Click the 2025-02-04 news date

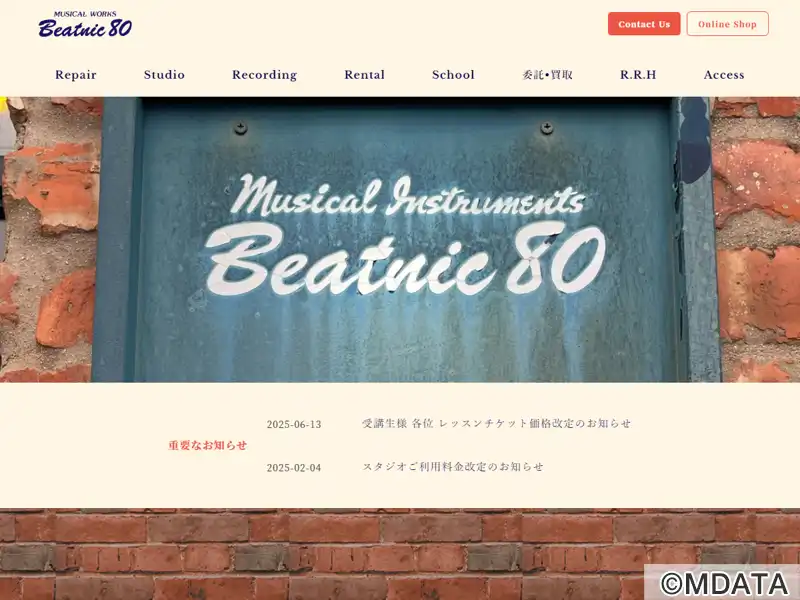click(294, 468)
